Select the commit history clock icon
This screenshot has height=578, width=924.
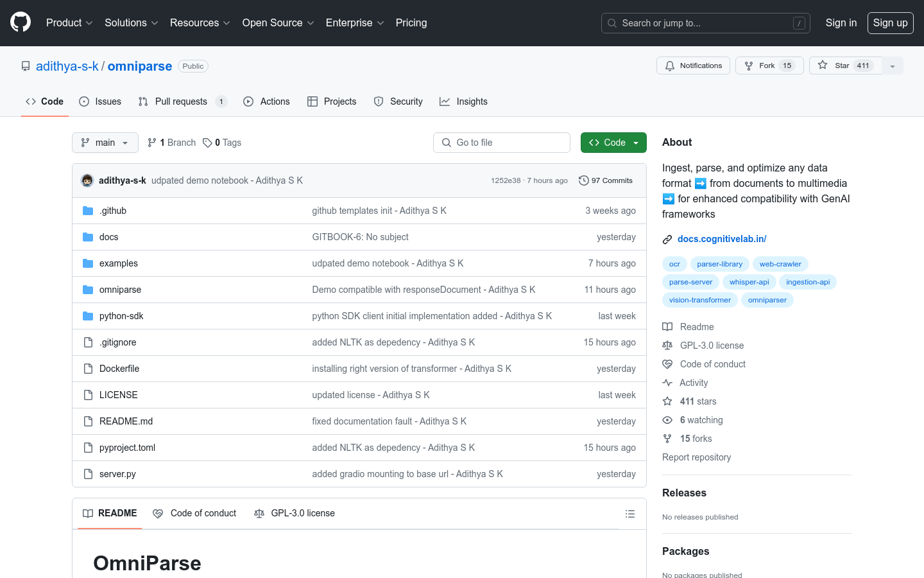pos(583,180)
